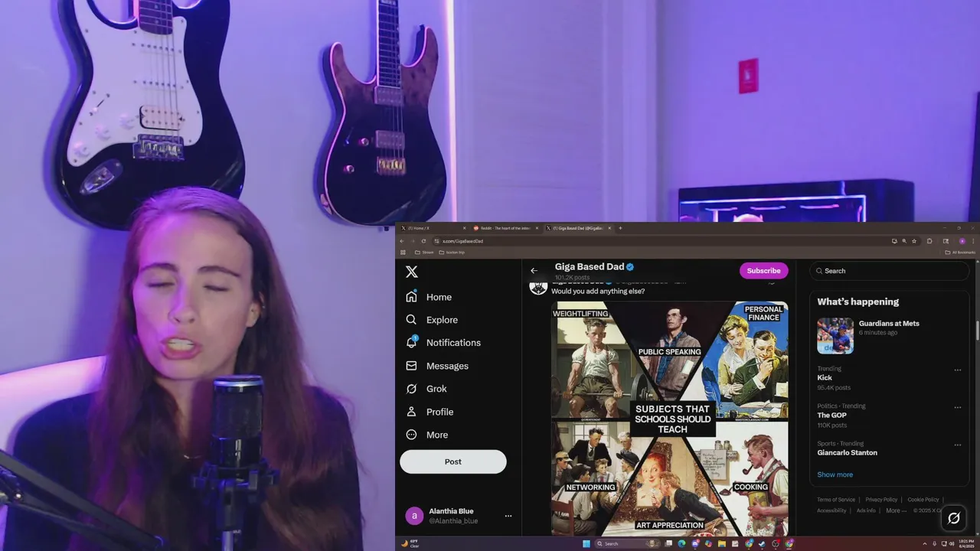980x551 pixels.
Task: Click the Windows taskbar Search box
Action: 627,543
